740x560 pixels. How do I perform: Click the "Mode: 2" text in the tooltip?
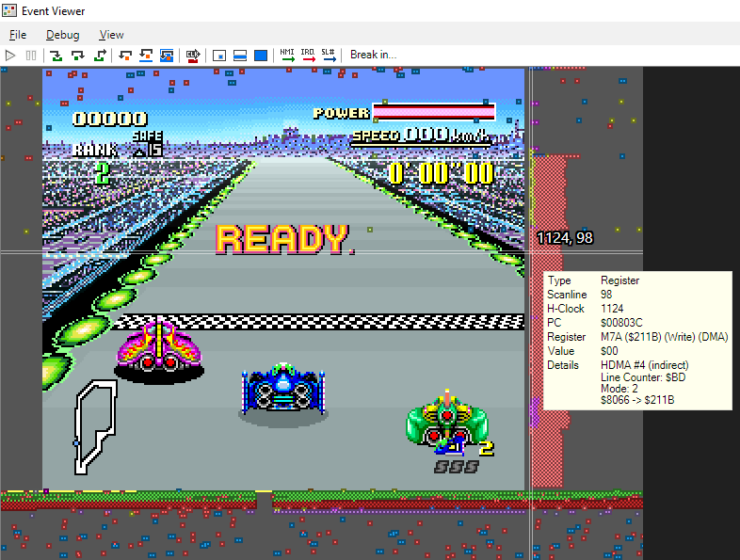pos(619,389)
